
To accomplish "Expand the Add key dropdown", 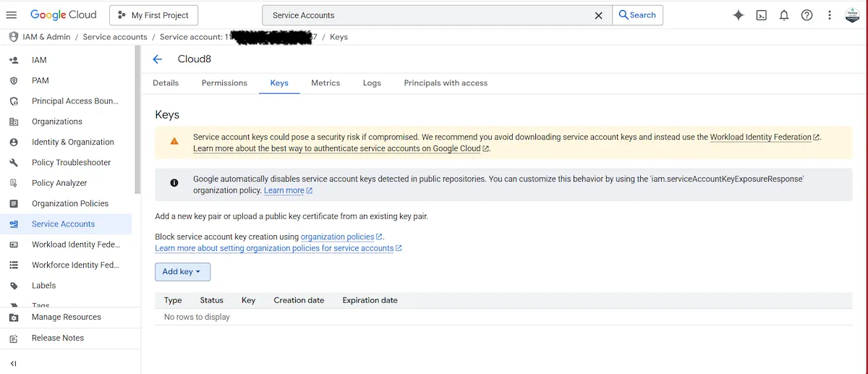I will tap(182, 272).
